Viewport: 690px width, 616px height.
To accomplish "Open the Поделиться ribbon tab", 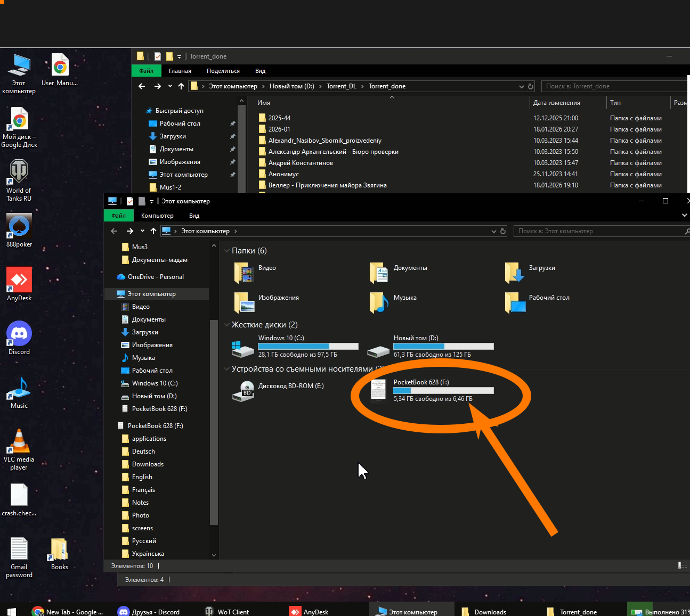I will tap(223, 71).
